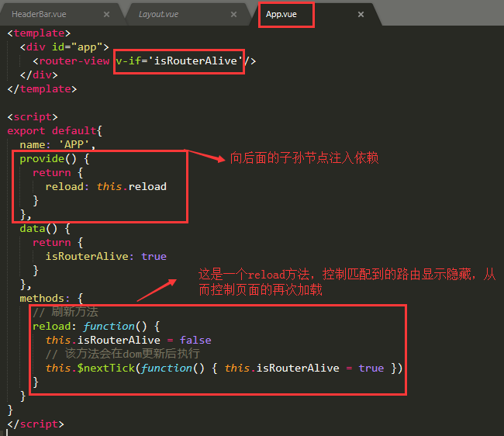Viewport: 504px width, 436px height.
Task: Click the v-if='isRouterAlive' attribute
Action: 178,61
